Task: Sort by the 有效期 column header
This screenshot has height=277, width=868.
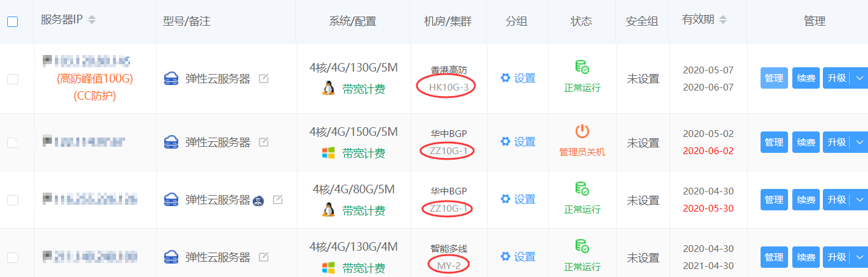Action: 723,20
